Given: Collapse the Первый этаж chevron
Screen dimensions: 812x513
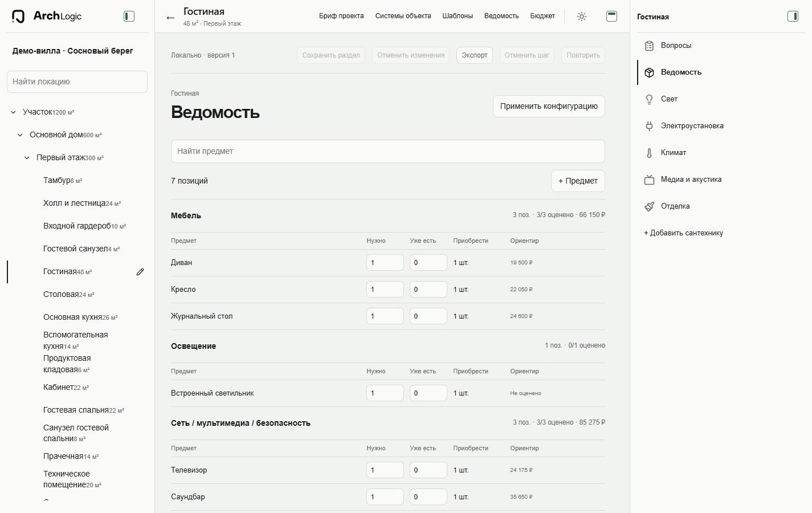Looking at the screenshot, I should (27, 158).
